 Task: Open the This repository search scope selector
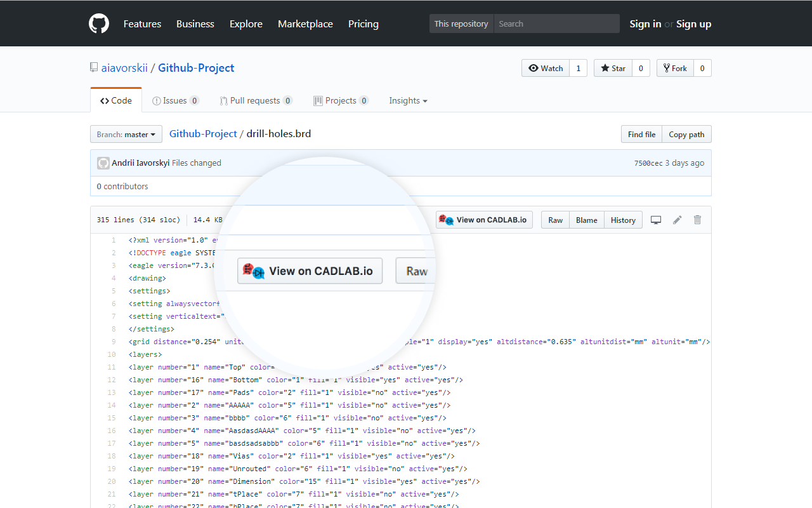tap(461, 23)
